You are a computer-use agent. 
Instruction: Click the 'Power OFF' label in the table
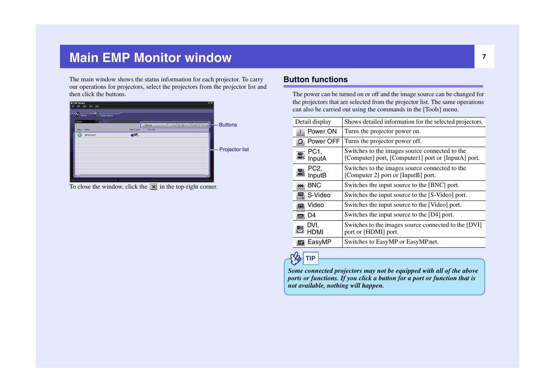click(324, 141)
